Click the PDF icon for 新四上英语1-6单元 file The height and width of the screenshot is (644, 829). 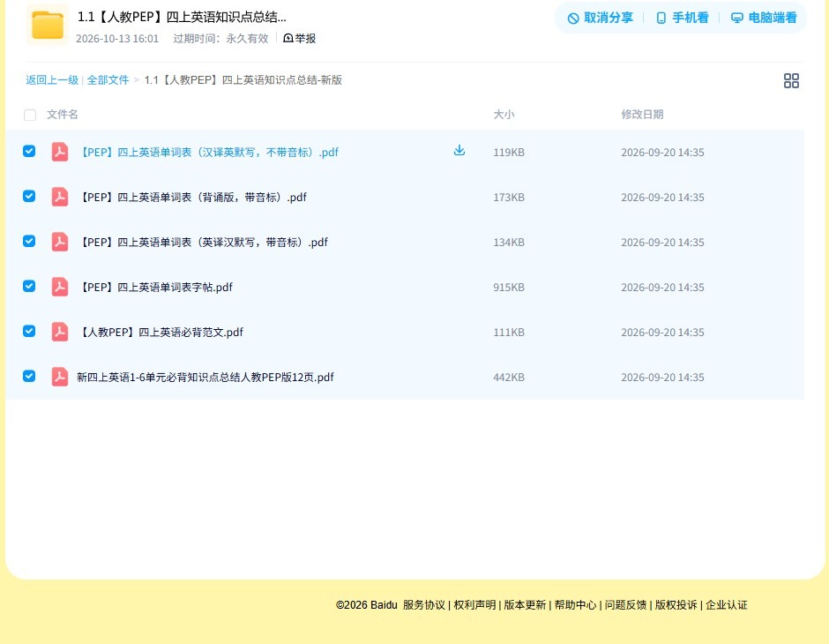60,377
